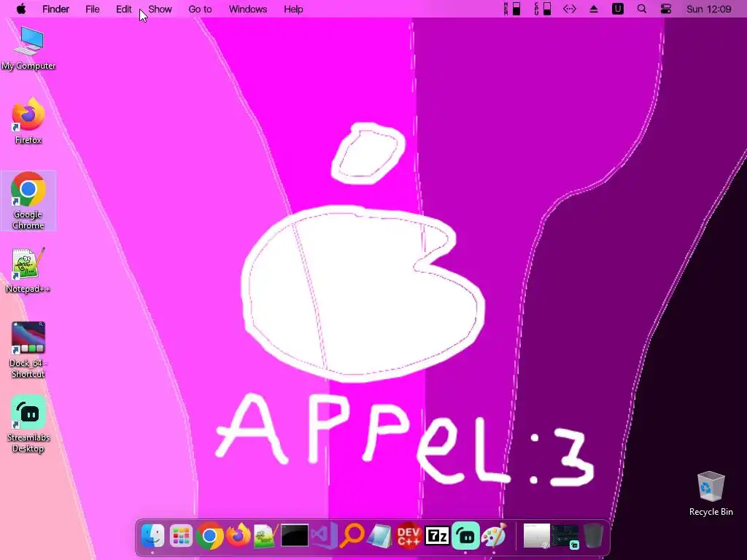Click the eject icon in menu bar
Screen dimensions: 747x560
tap(594, 9)
